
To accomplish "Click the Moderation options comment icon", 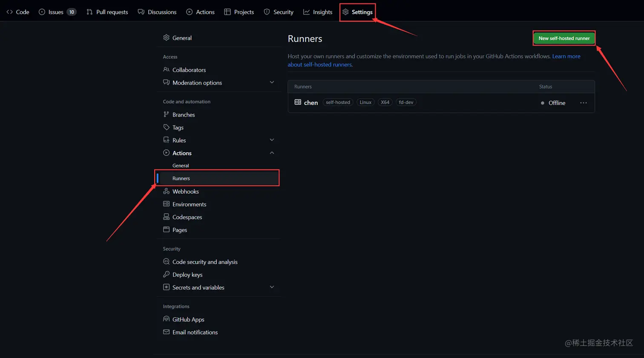I will [166, 82].
